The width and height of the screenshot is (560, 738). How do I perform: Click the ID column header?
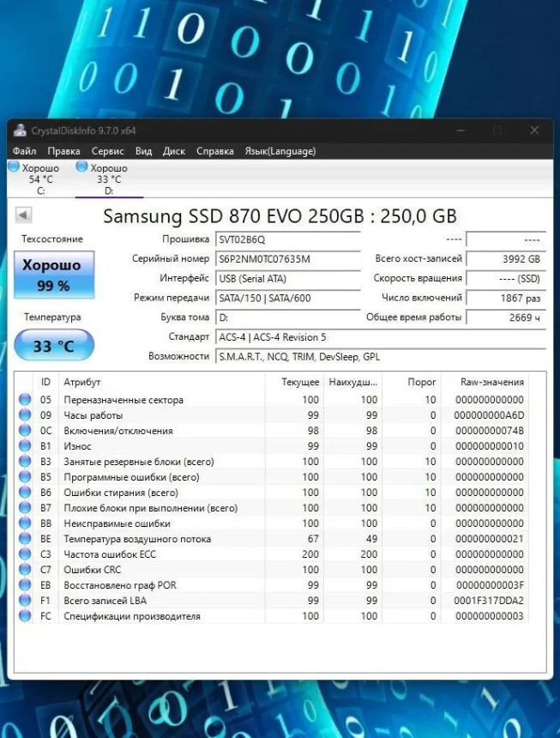pos(45,382)
